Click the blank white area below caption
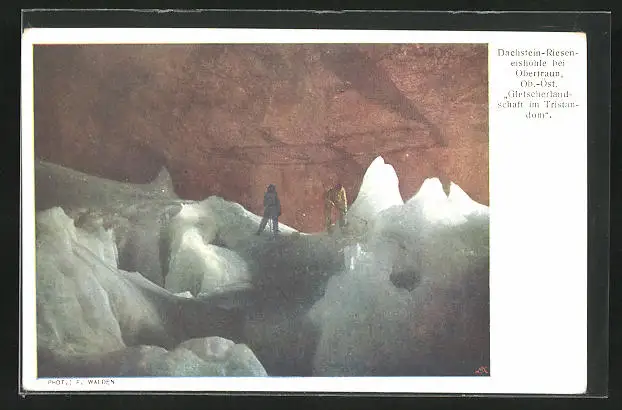This screenshot has height=410, width=622. 537,250
